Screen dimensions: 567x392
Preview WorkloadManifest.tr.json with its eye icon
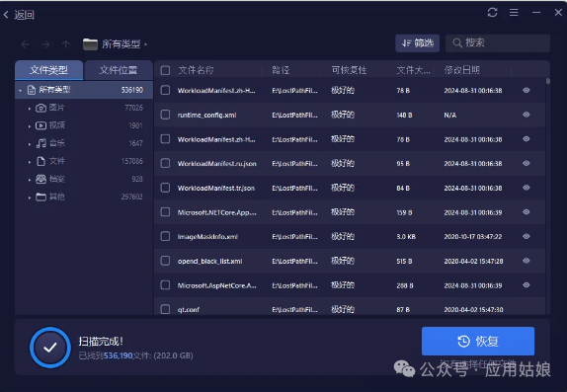pyautogui.click(x=526, y=188)
